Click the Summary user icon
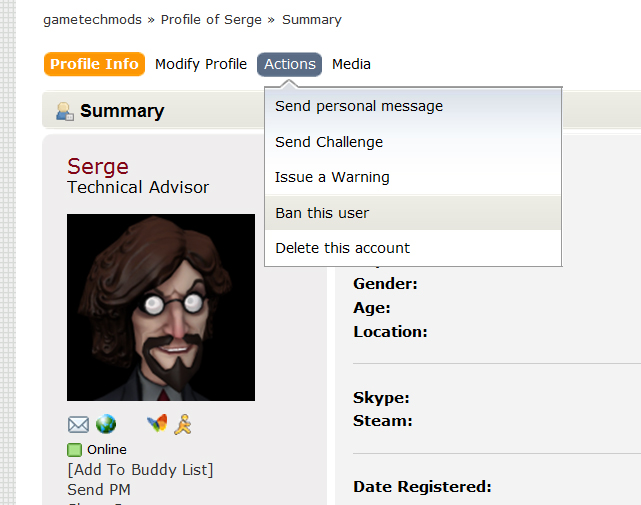 tap(65, 111)
